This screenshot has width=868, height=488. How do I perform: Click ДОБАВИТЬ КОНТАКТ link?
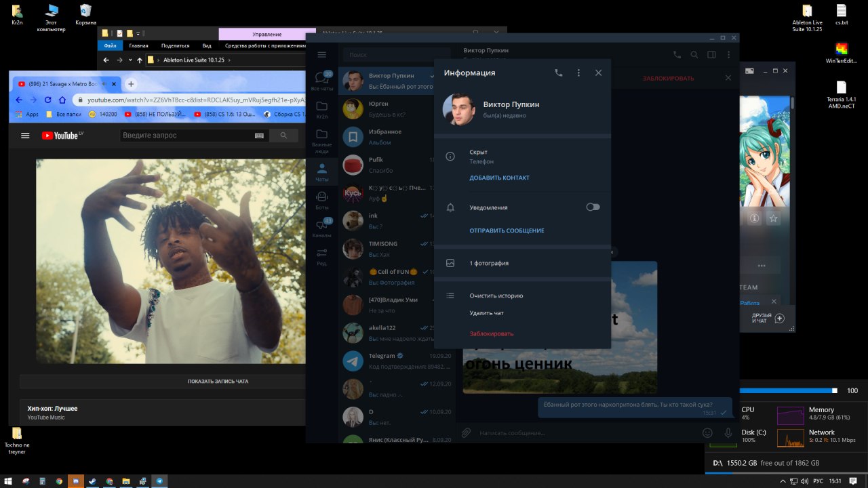point(499,178)
